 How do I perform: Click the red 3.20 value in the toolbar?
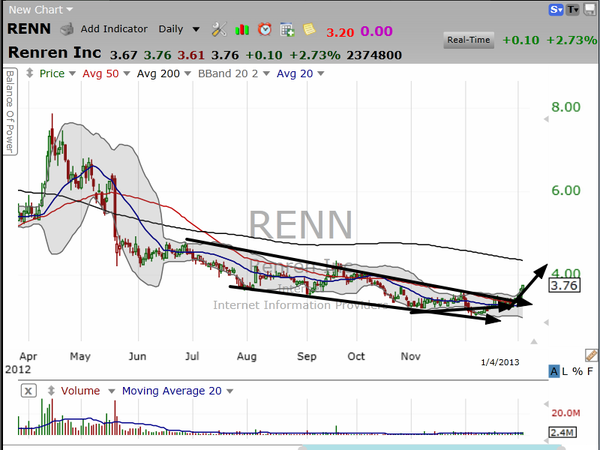340,32
